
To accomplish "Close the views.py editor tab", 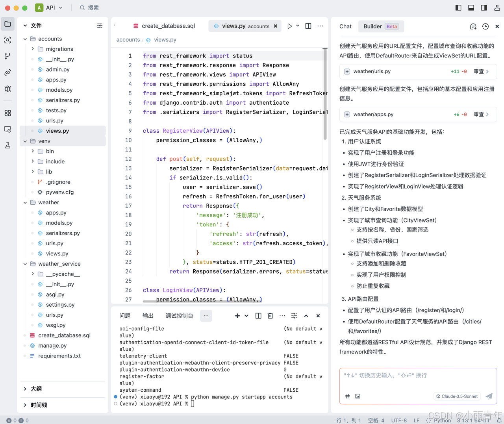I will click(x=276, y=26).
